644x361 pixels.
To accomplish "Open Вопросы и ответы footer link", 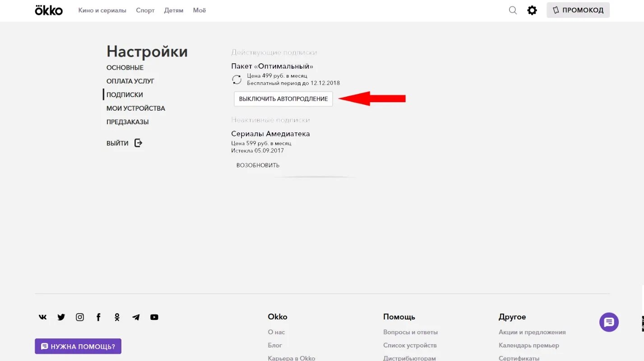I will point(410,332).
